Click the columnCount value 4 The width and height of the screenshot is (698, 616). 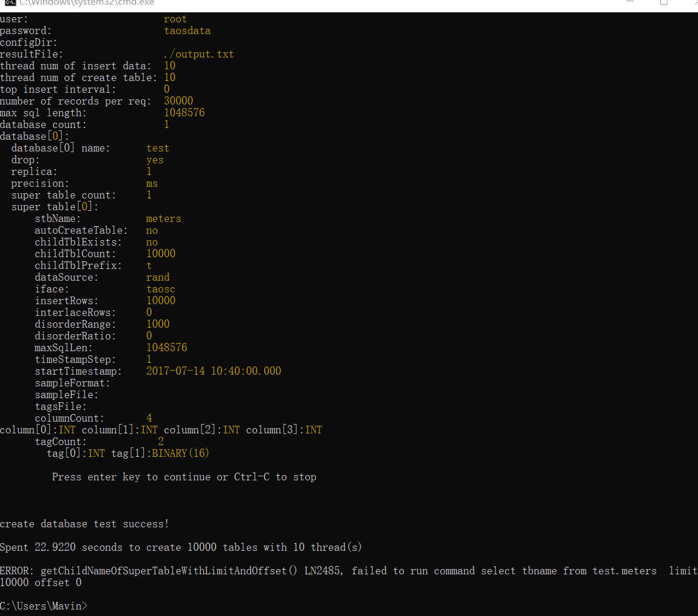click(149, 418)
